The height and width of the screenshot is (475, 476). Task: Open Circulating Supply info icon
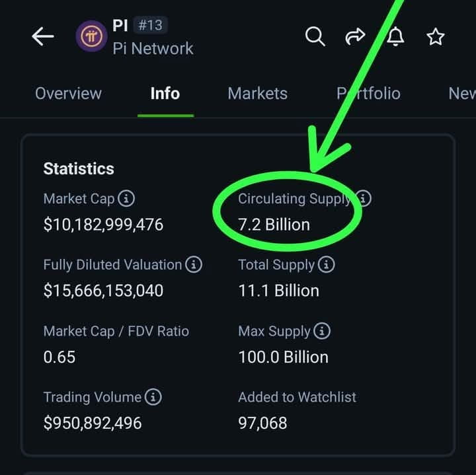tap(363, 199)
